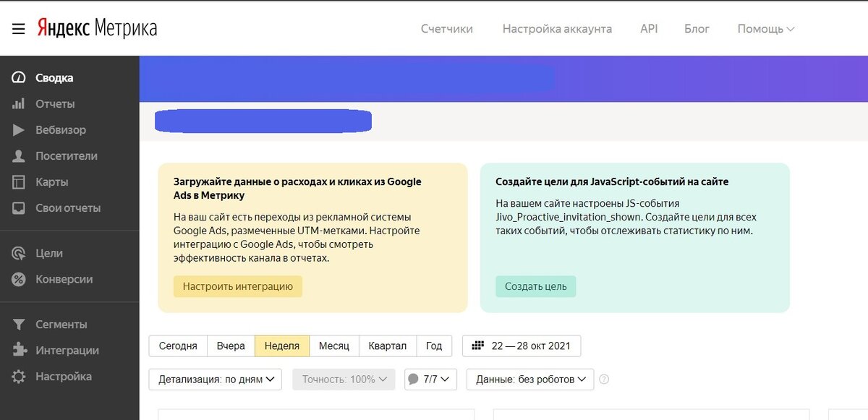Click the Google Ads card heading
The height and width of the screenshot is (420, 868).
[x=297, y=189]
